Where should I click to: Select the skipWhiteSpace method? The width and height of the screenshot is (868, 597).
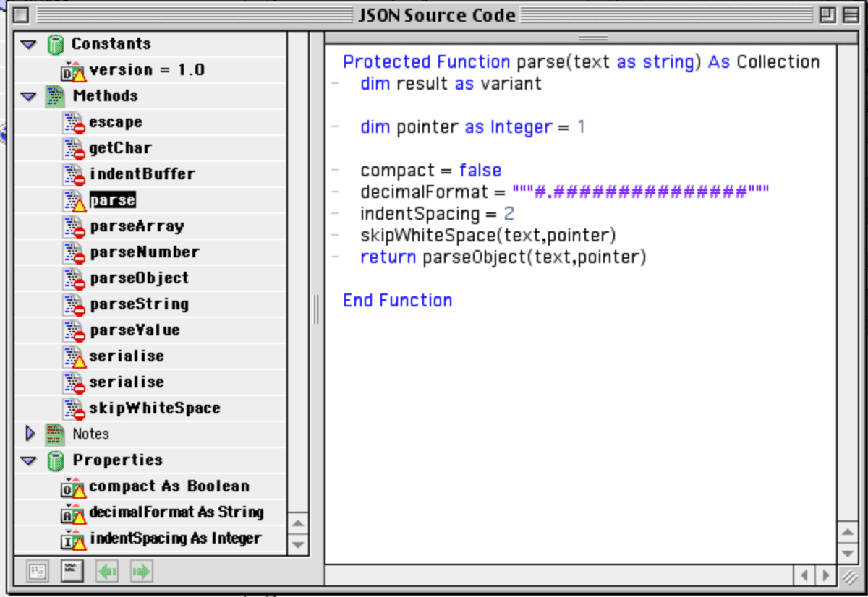pos(155,408)
